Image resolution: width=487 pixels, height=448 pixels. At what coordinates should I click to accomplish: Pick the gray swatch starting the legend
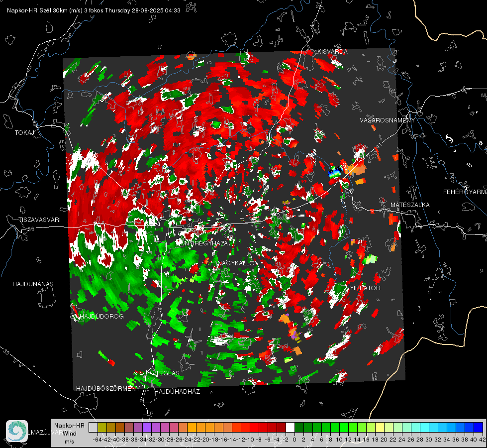tap(93, 427)
